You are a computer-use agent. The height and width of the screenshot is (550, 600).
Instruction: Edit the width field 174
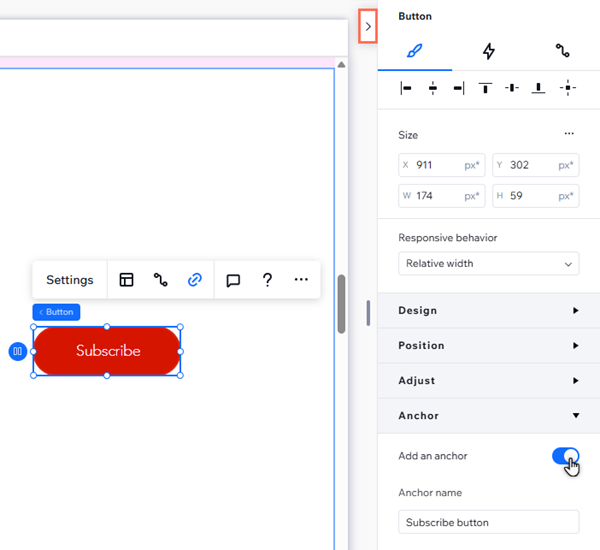click(x=442, y=196)
